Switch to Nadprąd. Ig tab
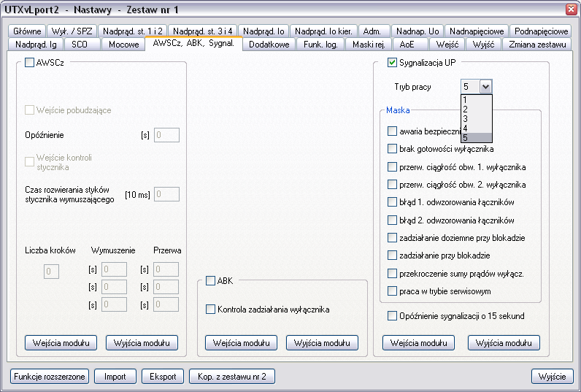This screenshot has width=581, height=392. [36, 45]
